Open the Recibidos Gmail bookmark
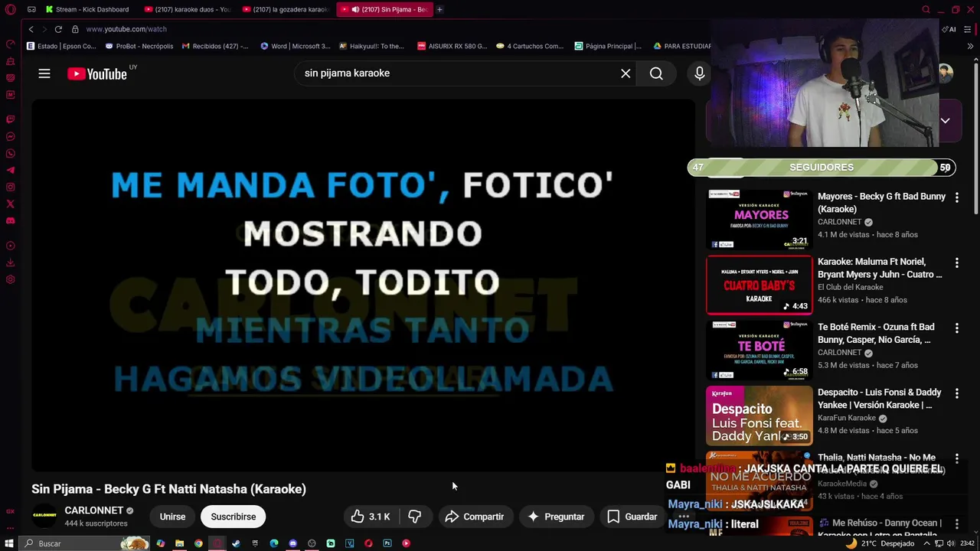 (x=215, y=46)
